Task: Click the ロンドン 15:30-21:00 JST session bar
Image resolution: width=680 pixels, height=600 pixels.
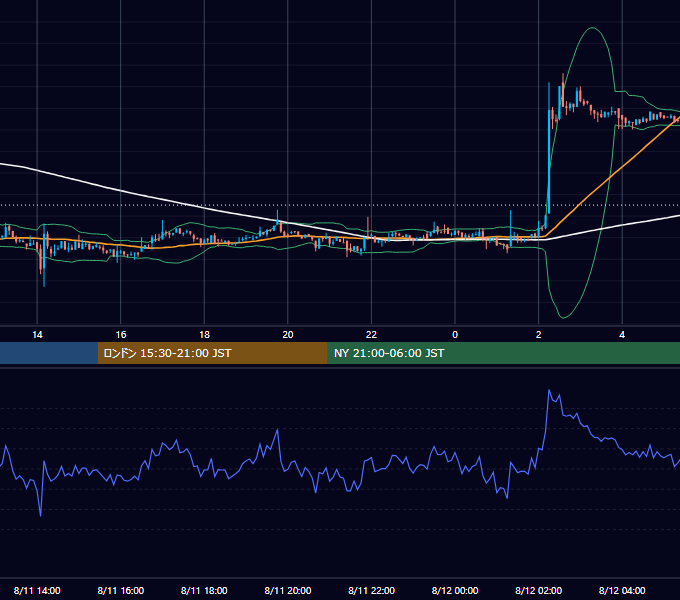Action: click(x=212, y=353)
